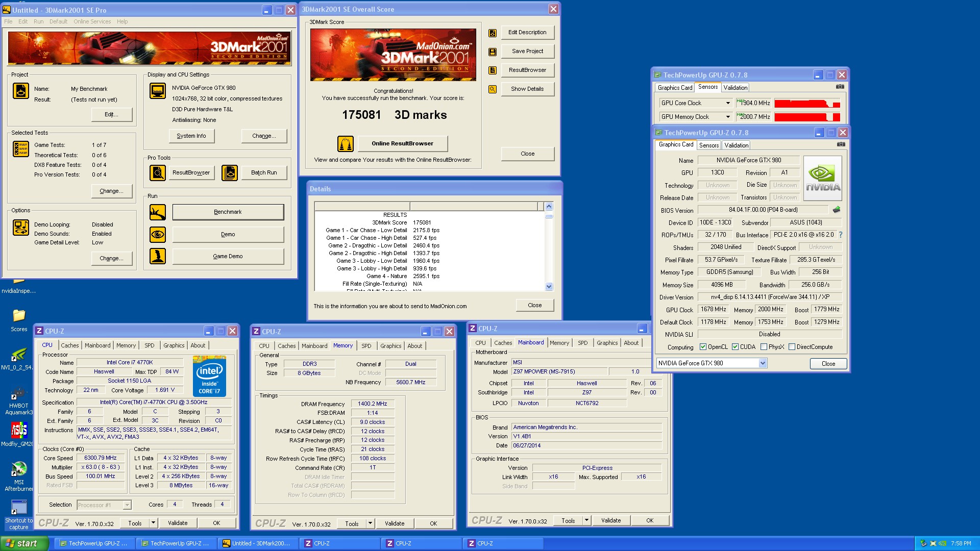
Task: Click the 3DMark2001 banner in score window
Action: coord(393,55)
